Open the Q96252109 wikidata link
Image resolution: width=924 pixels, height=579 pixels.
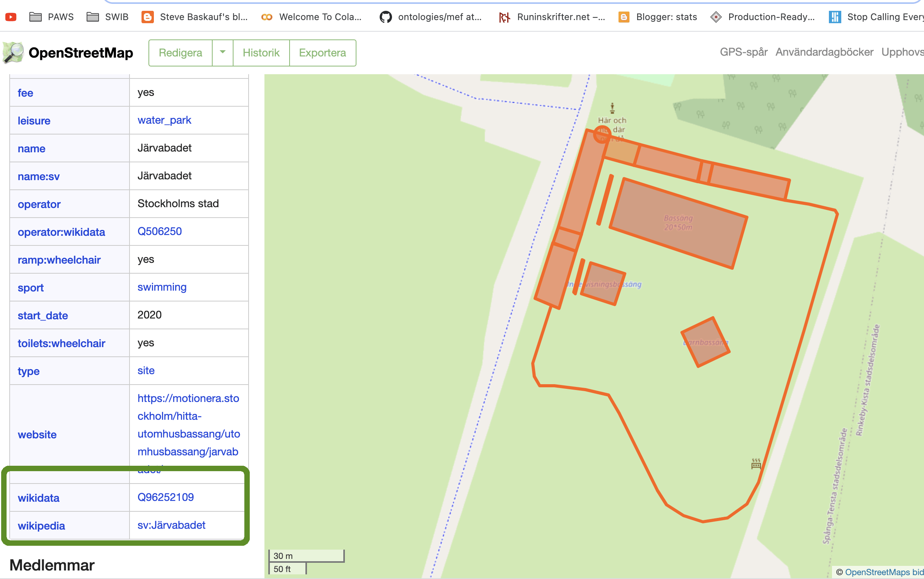tap(165, 497)
